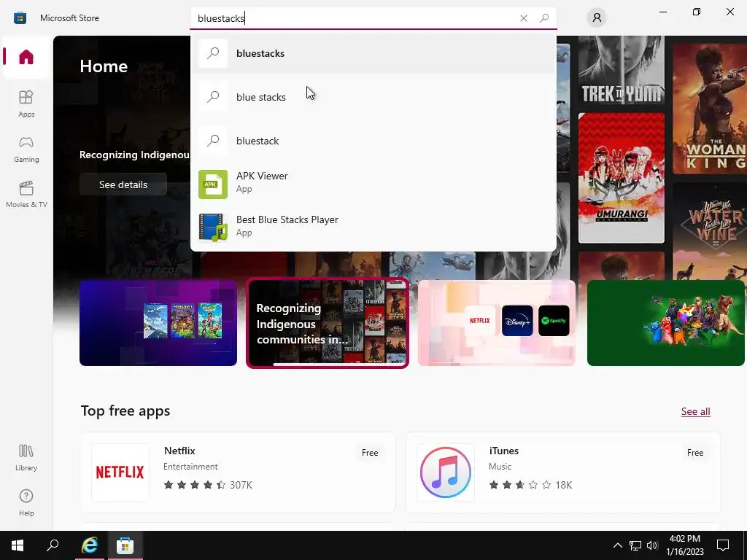Open the user account profile icon
The height and width of the screenshot is (560, 747).
coord(597,18)
